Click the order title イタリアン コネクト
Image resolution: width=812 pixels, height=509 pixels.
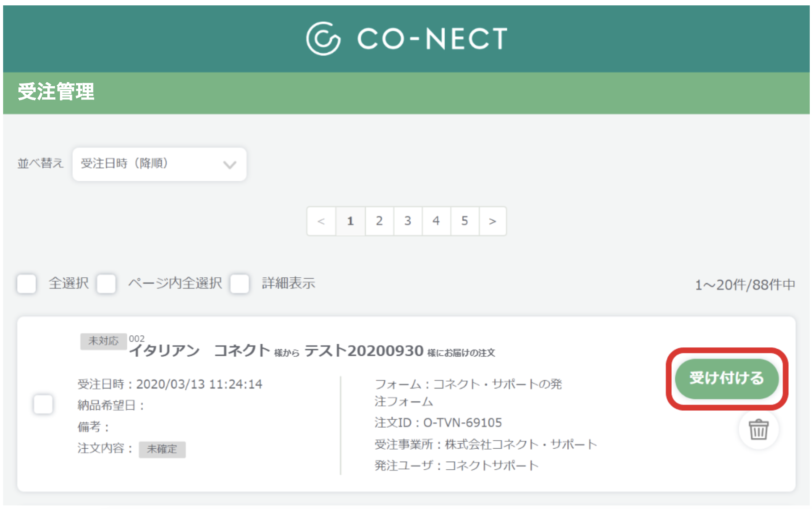[199, 351]
